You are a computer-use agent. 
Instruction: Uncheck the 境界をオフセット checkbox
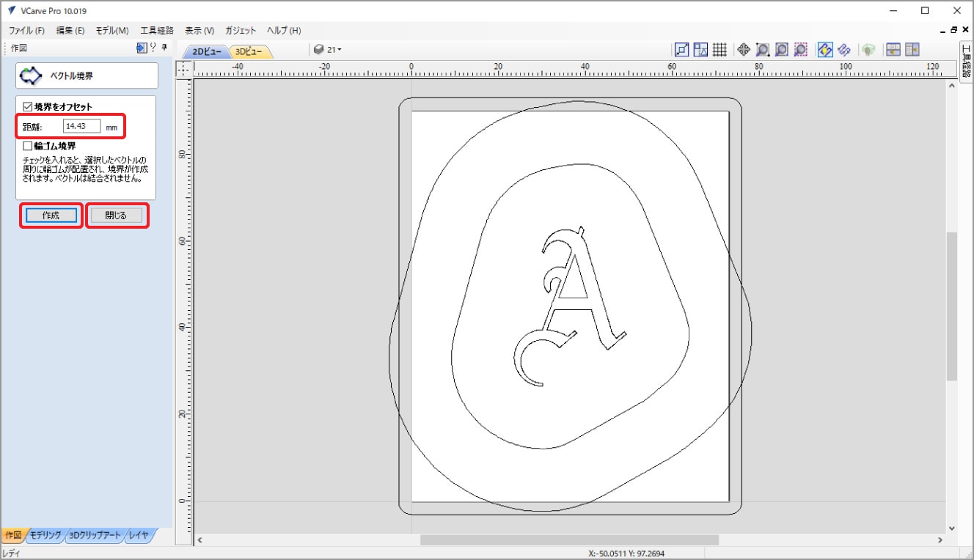(x=29, y=107)
